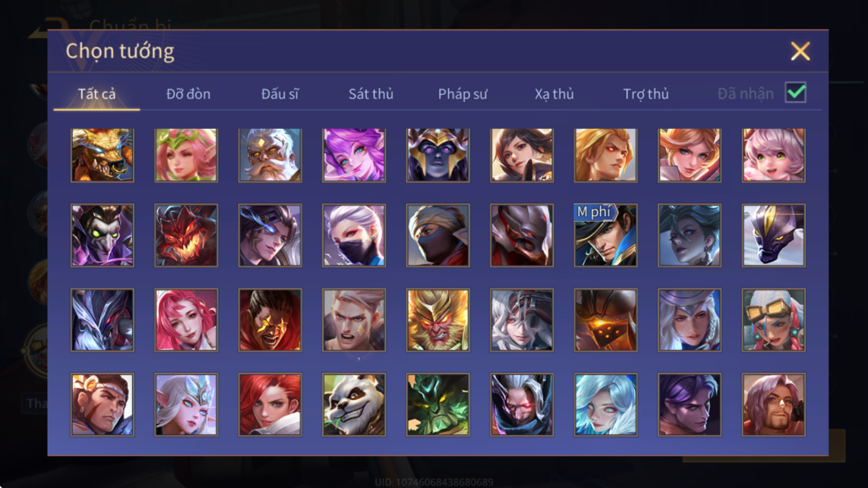Select the green tree monster hero
The height and width of the screenshot is (488, 868).
[x=438, y=405]
